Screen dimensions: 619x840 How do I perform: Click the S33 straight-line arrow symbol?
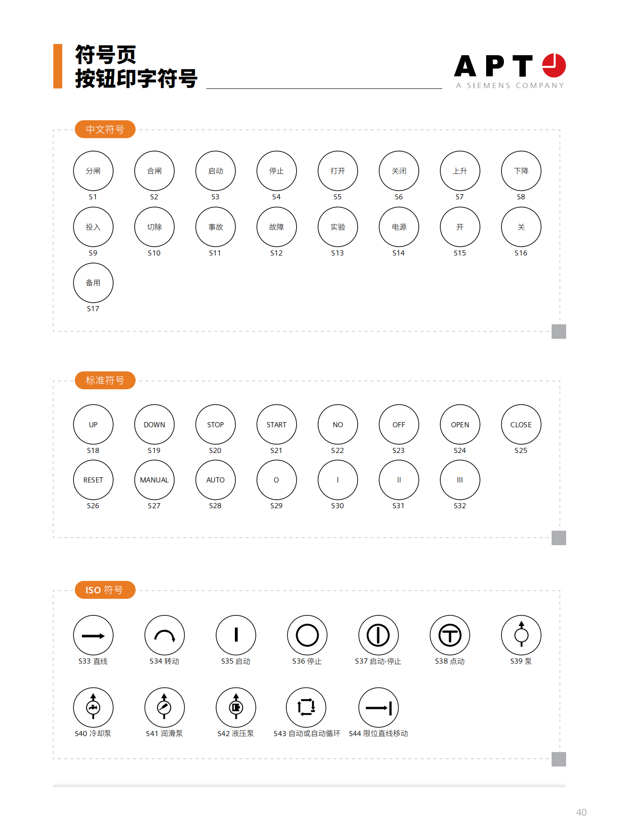(x=93, y=635)
